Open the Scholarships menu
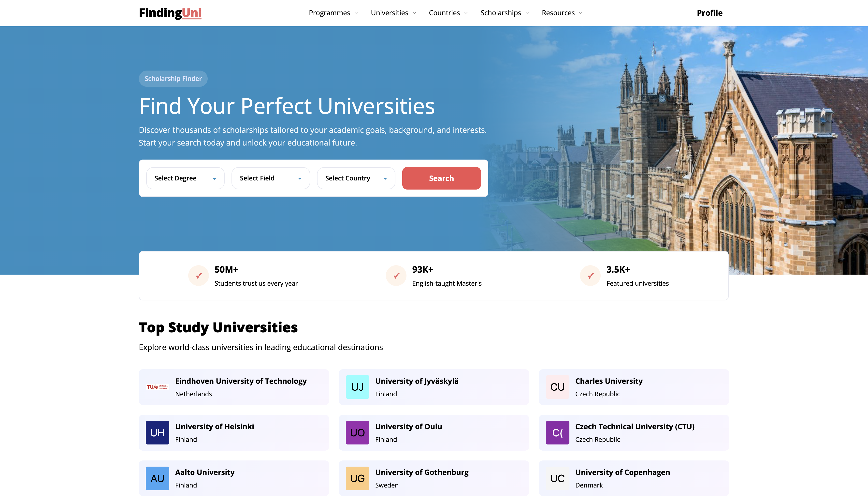 [x=501, y=13]
